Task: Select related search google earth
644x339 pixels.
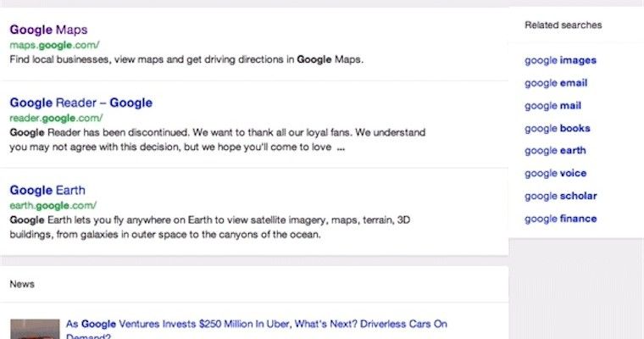Action: click(x=555, y=151)
